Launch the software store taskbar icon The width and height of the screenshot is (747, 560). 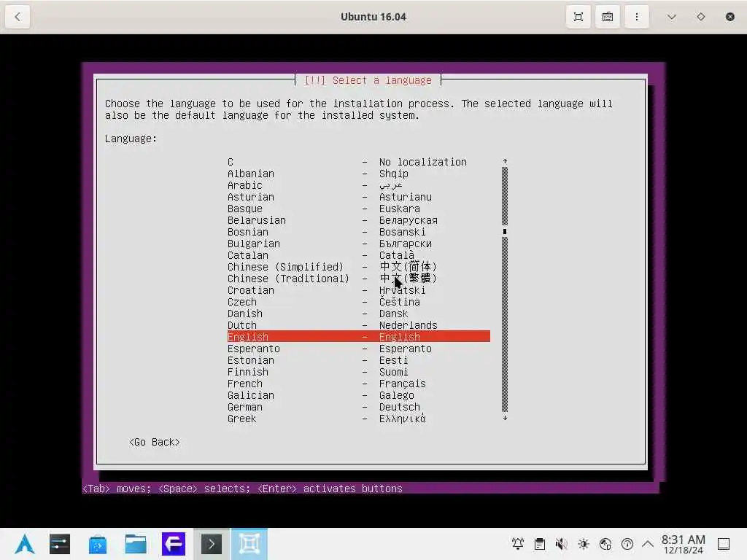click(x=98, y=544)
